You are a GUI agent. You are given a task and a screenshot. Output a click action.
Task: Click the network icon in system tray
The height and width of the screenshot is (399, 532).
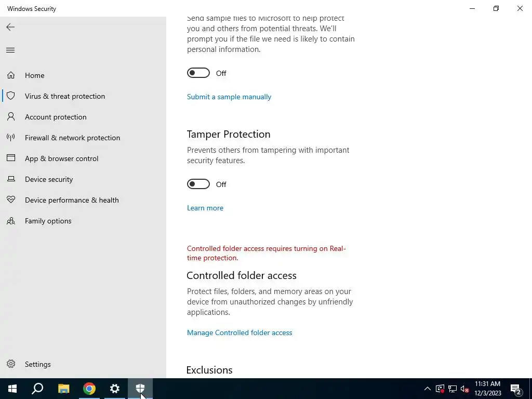click(453, 389)
